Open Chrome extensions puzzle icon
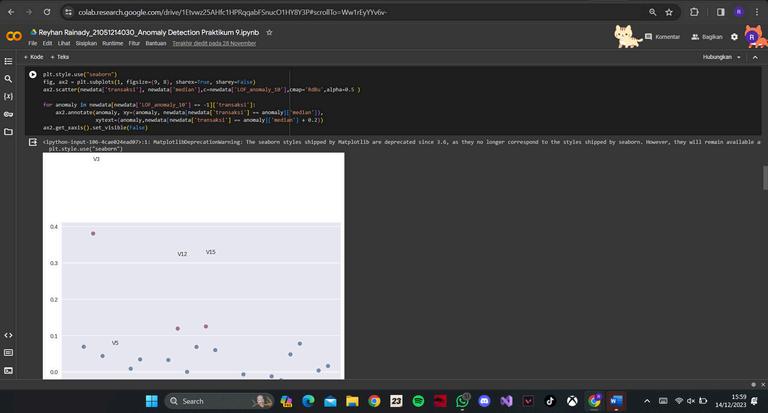This screenshot has height=413, width=768. coord(694,12)
